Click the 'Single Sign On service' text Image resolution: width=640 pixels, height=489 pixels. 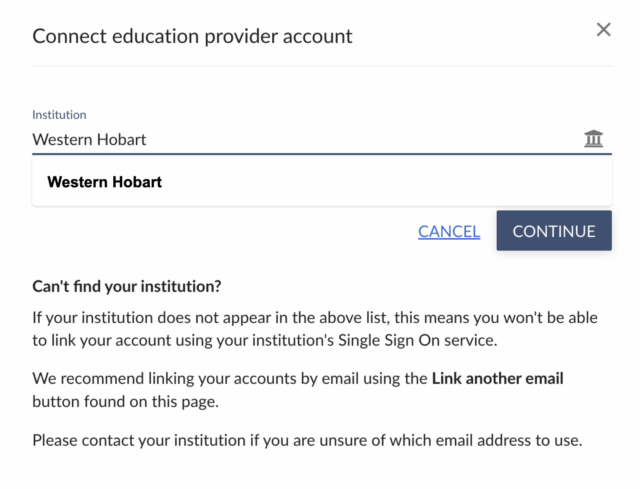(412, 341)
